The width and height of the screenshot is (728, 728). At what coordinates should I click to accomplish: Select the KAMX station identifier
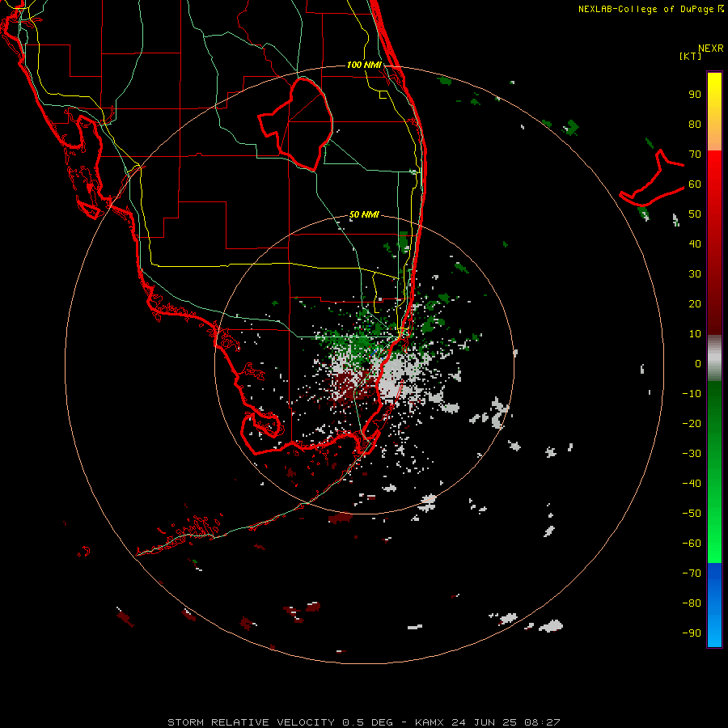pyautogui.click(x=430, y=722)
